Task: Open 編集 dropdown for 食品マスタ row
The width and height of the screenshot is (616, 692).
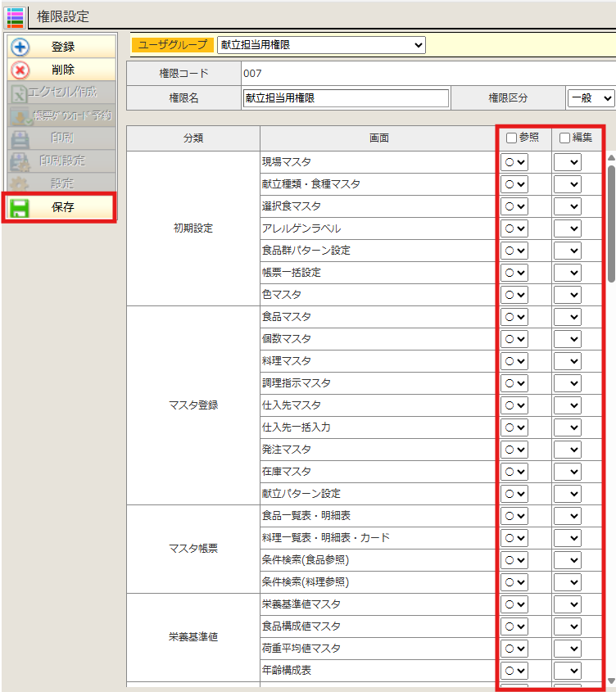Action: [567, 317]
